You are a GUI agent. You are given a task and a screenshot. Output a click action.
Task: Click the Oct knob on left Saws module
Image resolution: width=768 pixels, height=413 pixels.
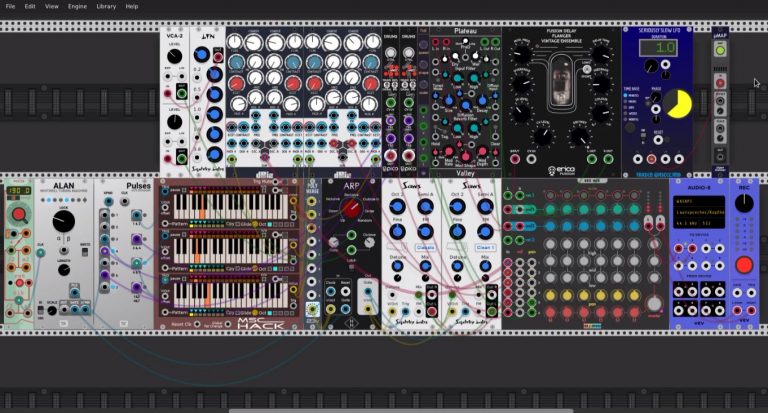click(397, 207)
